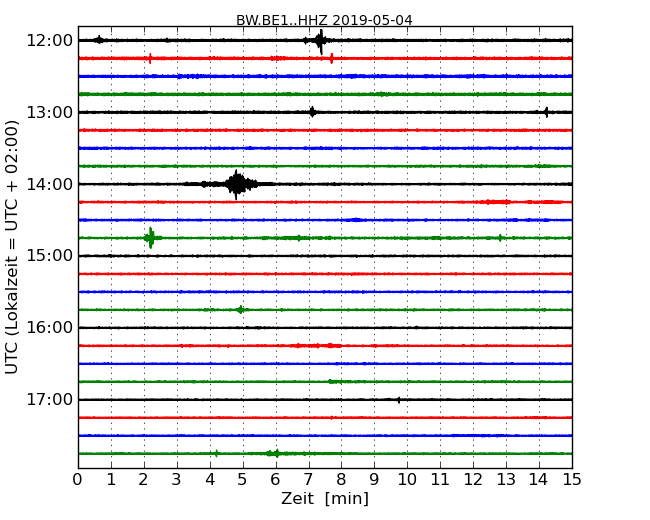Click the x-axis tick label 3
The image size is (650, 520).
(x=177, y=480)
